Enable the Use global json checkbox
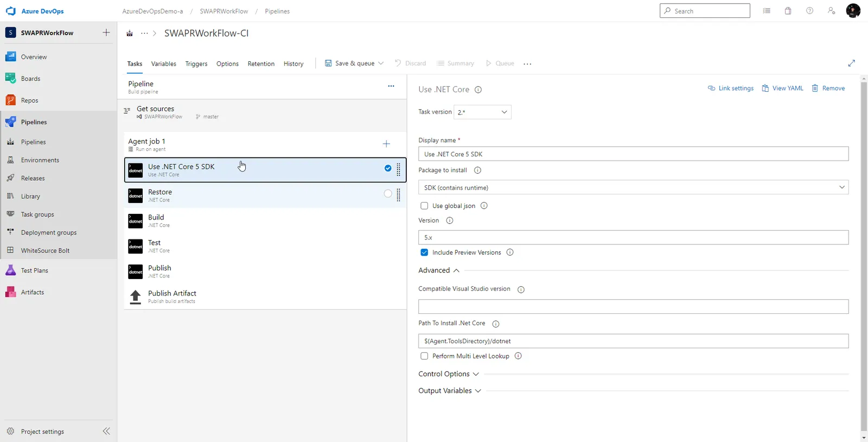 424,206
